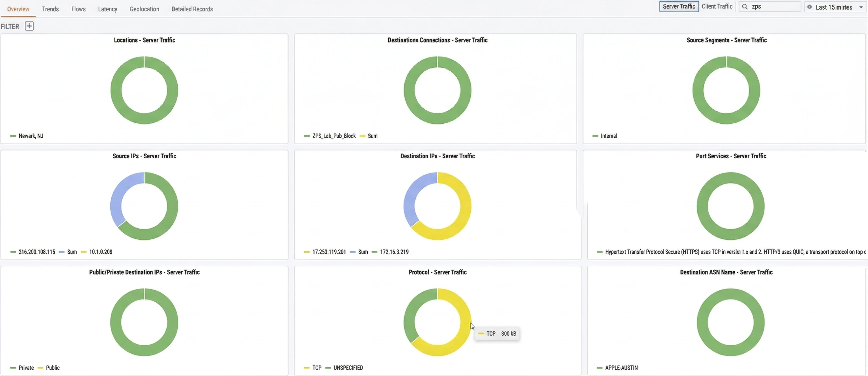Viewport: 868px width, 376px height.
Task: Click the Newark, NJ legend marker in Locations chart
Action: [13, 136]
